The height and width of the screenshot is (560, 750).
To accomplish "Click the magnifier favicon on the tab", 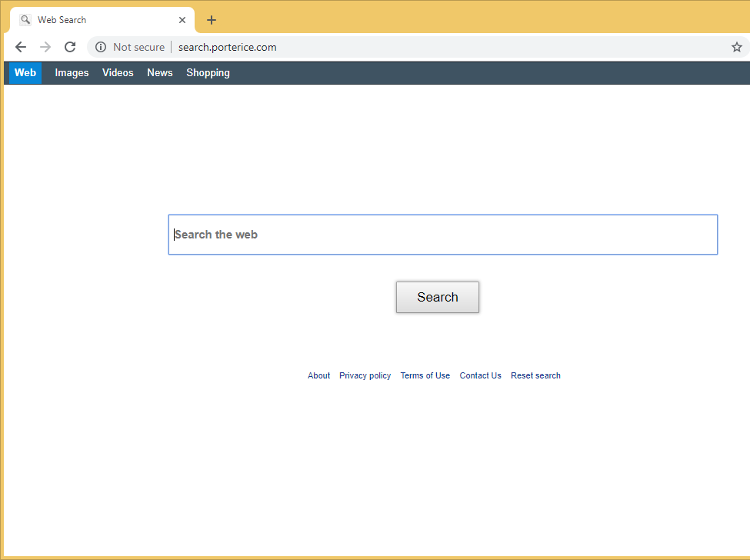I will click(x=25, y=20).
